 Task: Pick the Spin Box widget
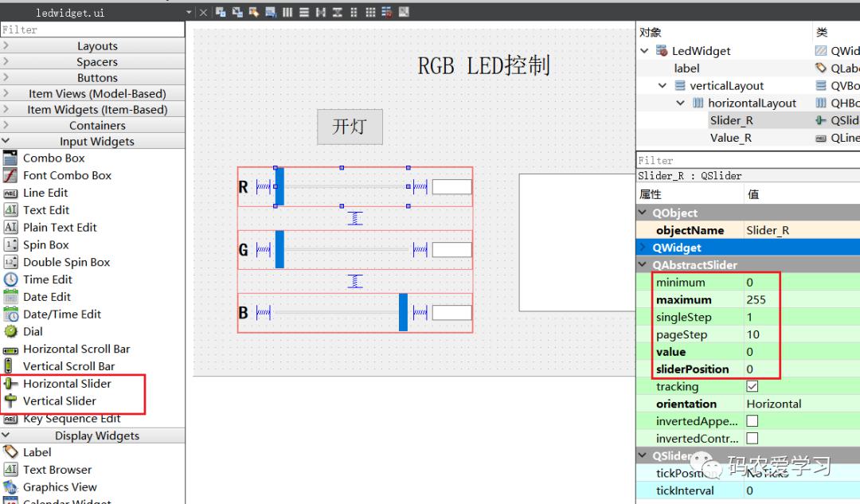[x=45, y=245]
